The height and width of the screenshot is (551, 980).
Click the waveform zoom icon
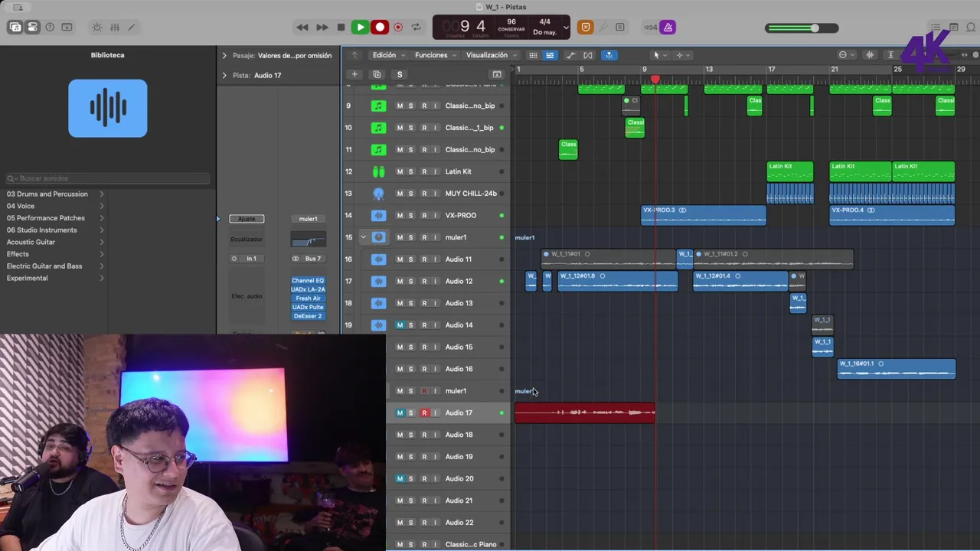tap(870, 55)
